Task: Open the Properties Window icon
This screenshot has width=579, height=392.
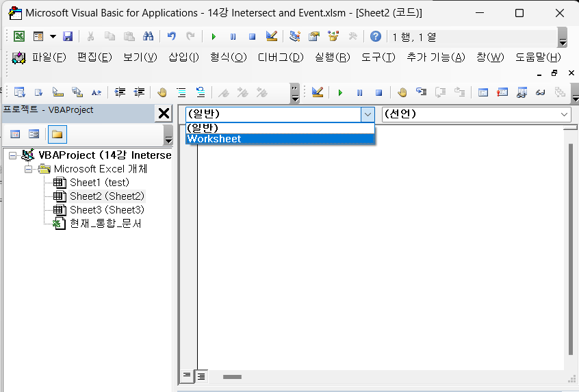Action: (314, 36)
